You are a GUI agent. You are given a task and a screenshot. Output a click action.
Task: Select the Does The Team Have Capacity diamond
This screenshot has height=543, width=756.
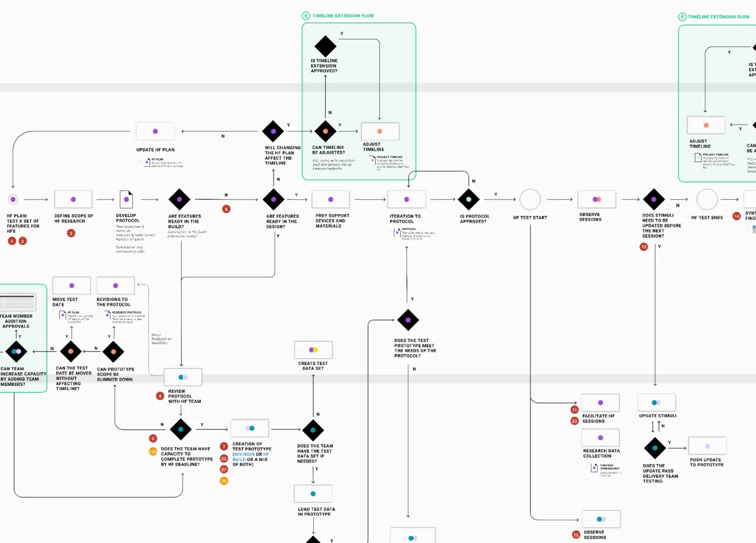(181, 430)
